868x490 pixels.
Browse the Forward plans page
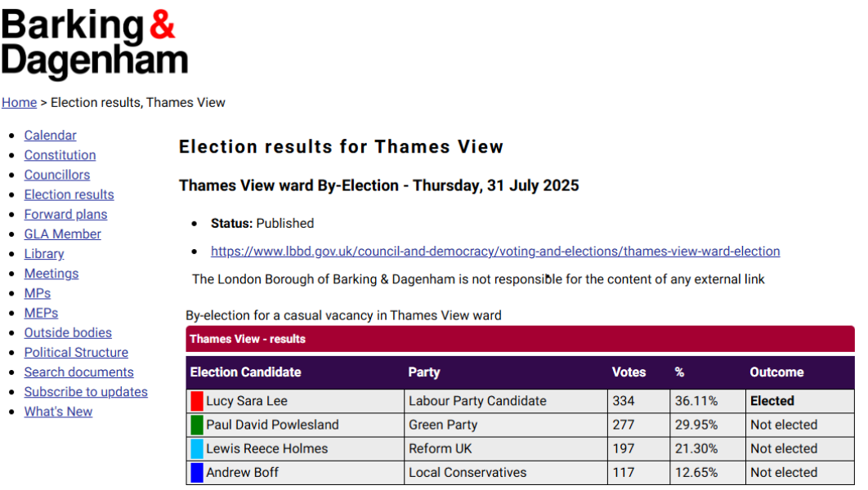65,214
